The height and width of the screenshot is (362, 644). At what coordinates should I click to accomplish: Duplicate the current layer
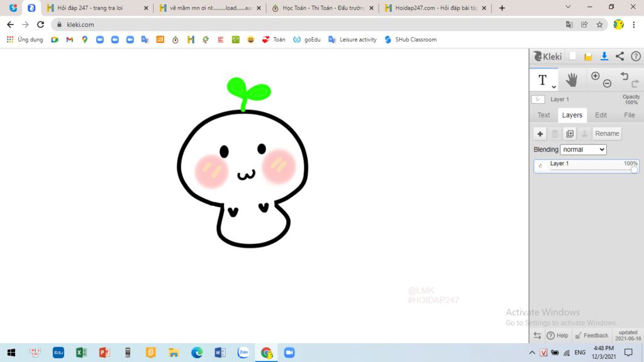[570, 134]
